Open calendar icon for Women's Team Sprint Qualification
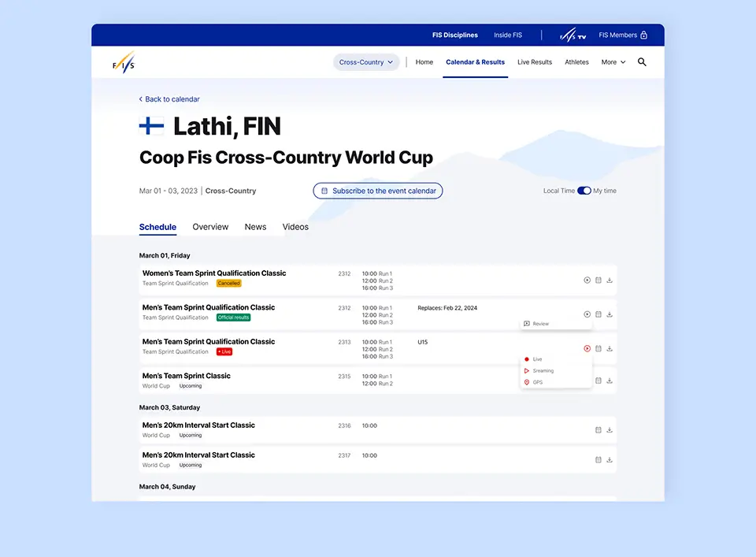The image size is (756, 557). [x=598, y=280]
